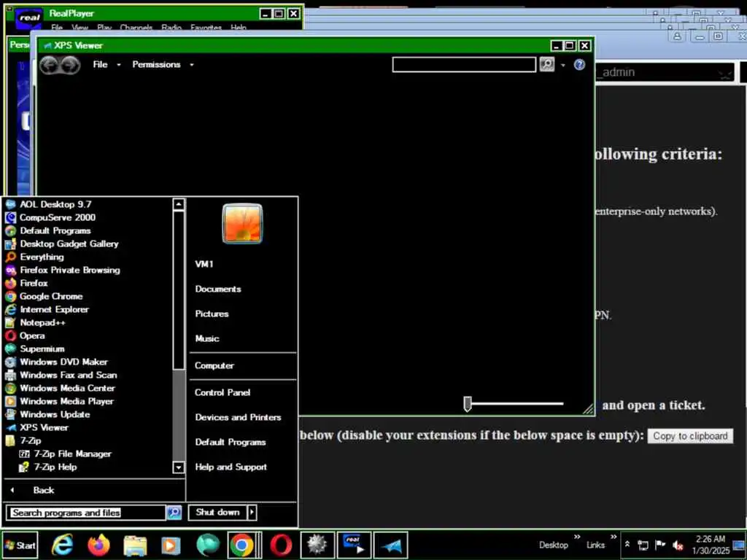747x560 pixels.
Task: Open the taskbar clock showing 2:26 AM
Action: tap(711, 545)
